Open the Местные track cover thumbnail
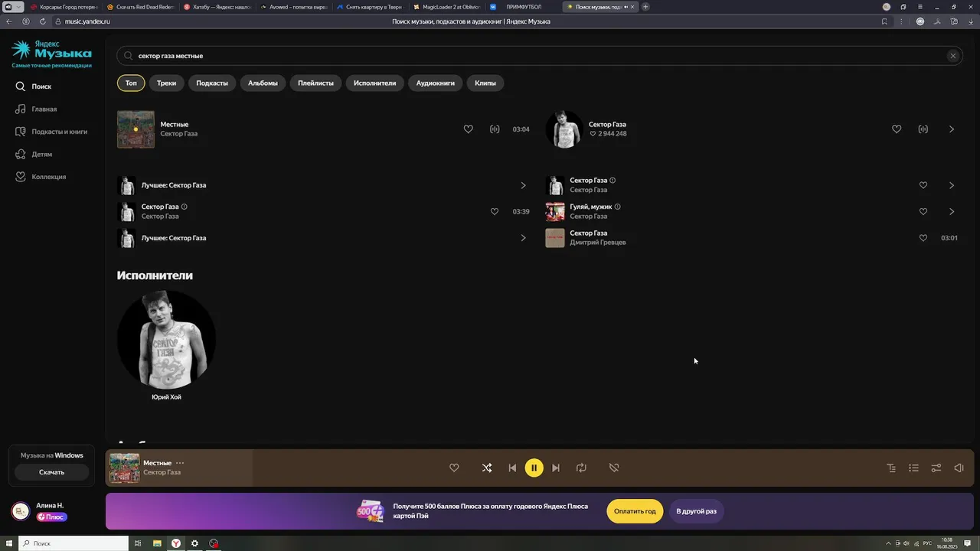The width and height of the screenshot is (980, 551). (x=136, y=129)
